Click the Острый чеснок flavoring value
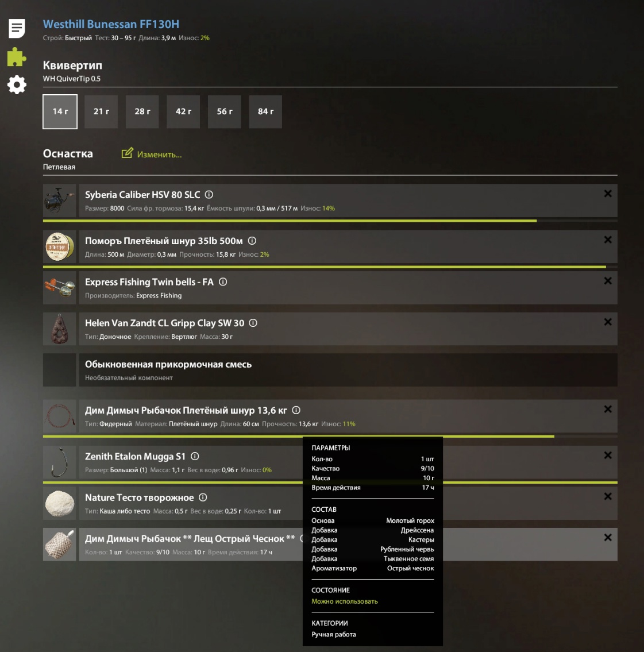The image size is (644, 652). pyautogui.click(x=410, y=569)
